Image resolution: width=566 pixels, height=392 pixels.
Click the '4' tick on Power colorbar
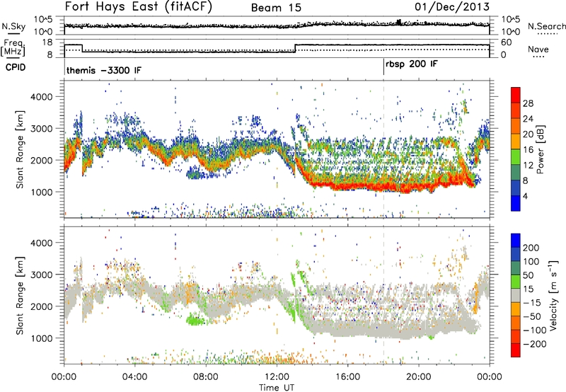point(525,196)
